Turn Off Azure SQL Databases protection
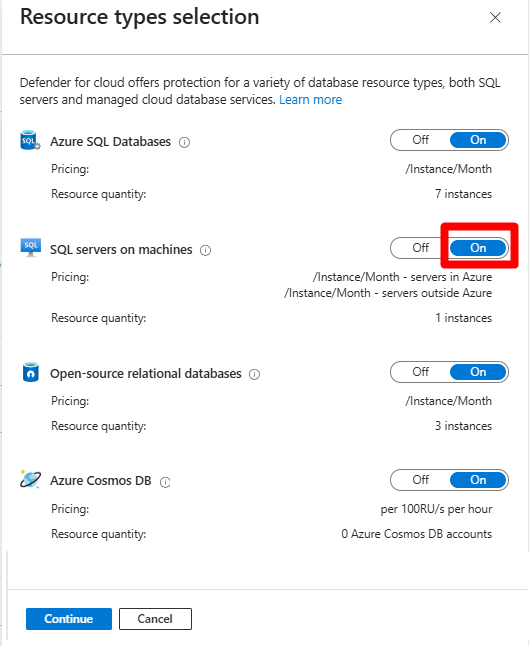The image size is (529, 646). [x=420, y=140]
